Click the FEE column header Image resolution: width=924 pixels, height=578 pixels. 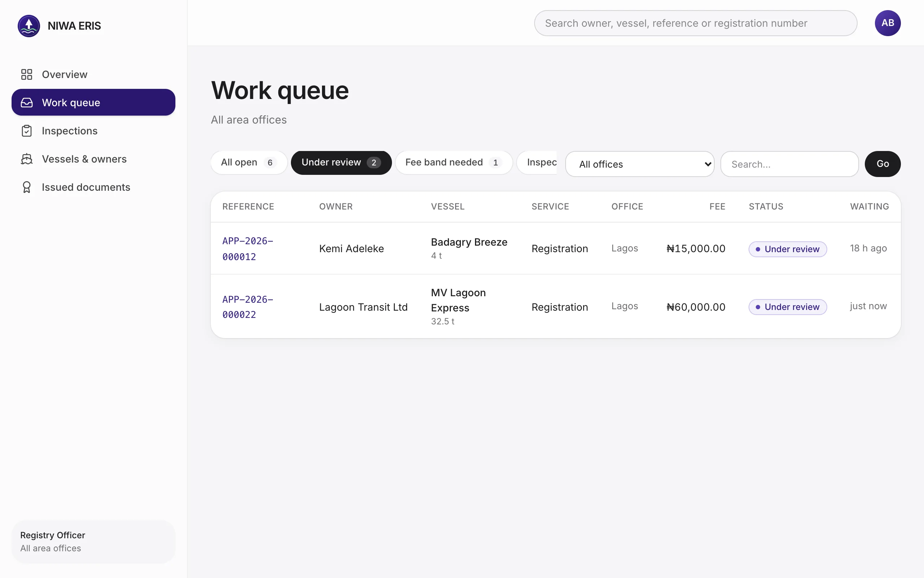[717, 206]
